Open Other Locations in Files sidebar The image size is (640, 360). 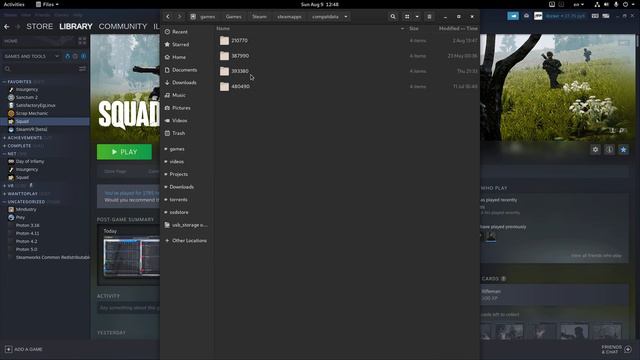(189, 241)
